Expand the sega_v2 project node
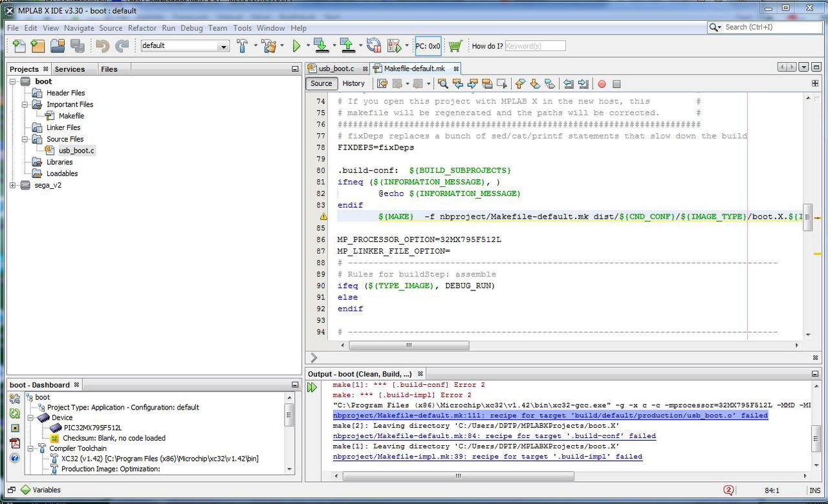The height and width of the screenshot is (504, 828). click(13, 185)
